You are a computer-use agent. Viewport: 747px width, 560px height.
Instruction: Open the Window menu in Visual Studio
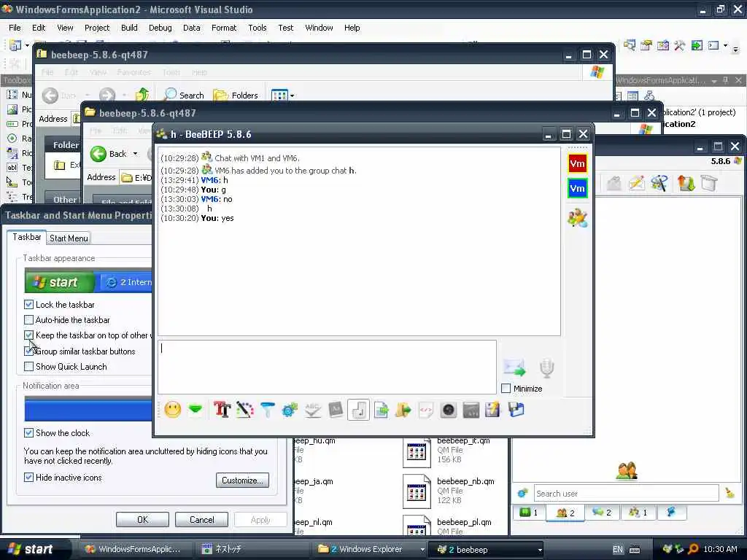point(319,28)
